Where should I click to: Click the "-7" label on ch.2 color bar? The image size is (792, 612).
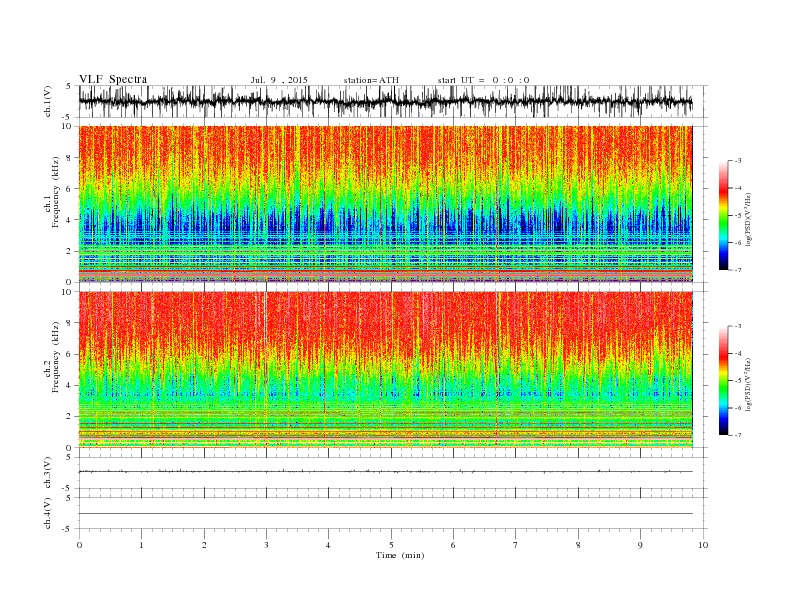(x=737, y=435)
